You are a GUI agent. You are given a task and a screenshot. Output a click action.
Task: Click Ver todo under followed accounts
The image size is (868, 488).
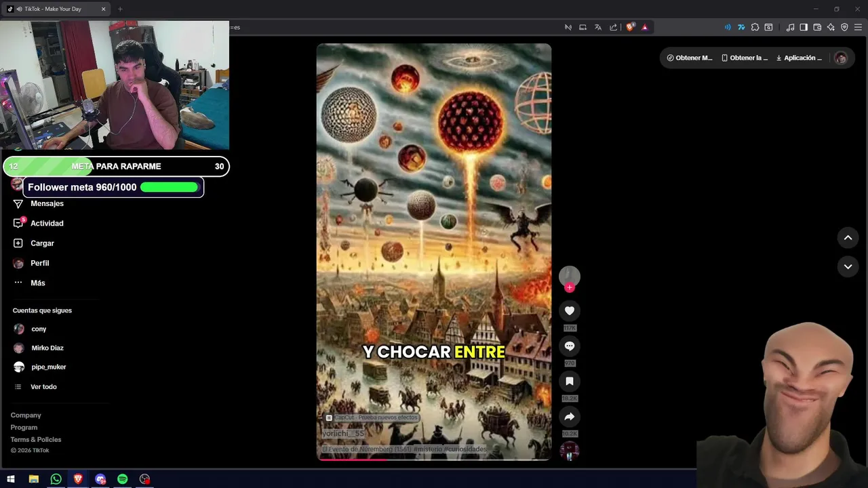[43, 387]
